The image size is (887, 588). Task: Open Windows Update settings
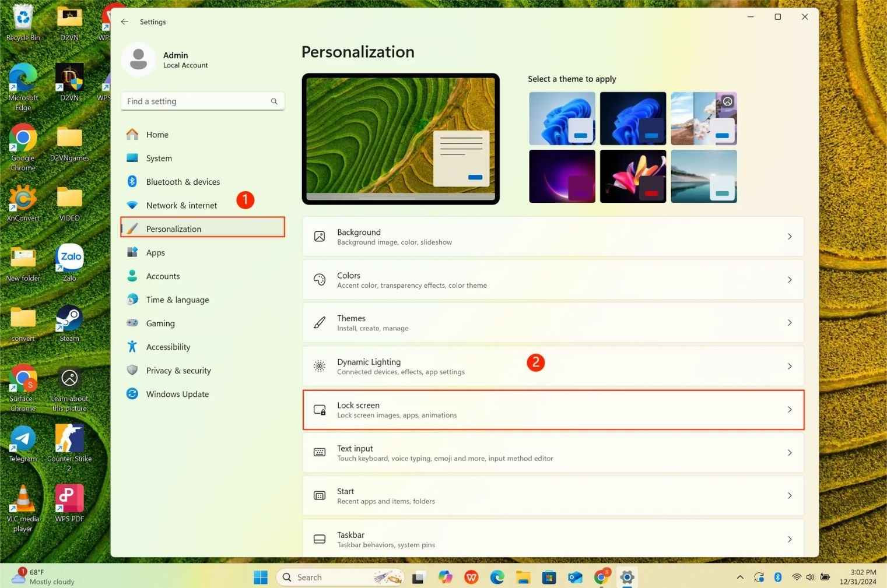point(177,393)
